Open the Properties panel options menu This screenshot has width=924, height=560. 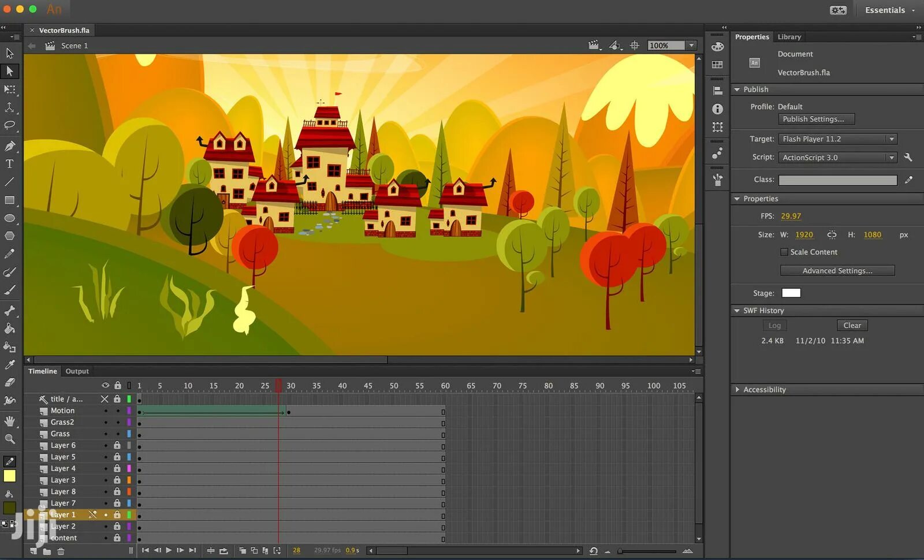pos(916,37)
